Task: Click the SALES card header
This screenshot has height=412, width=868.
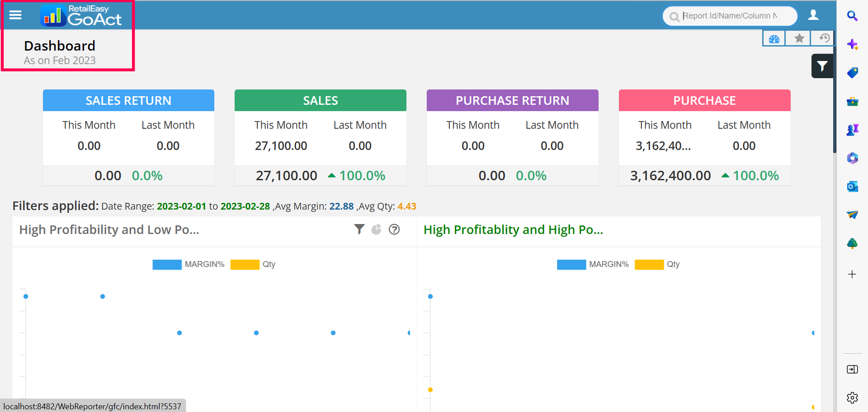Action: 320,100
